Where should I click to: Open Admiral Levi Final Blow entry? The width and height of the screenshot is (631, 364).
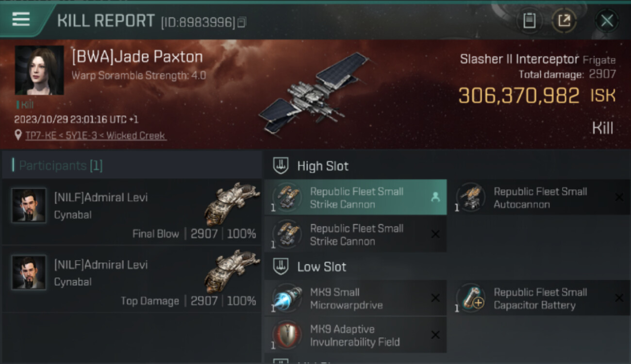[131, 212]
